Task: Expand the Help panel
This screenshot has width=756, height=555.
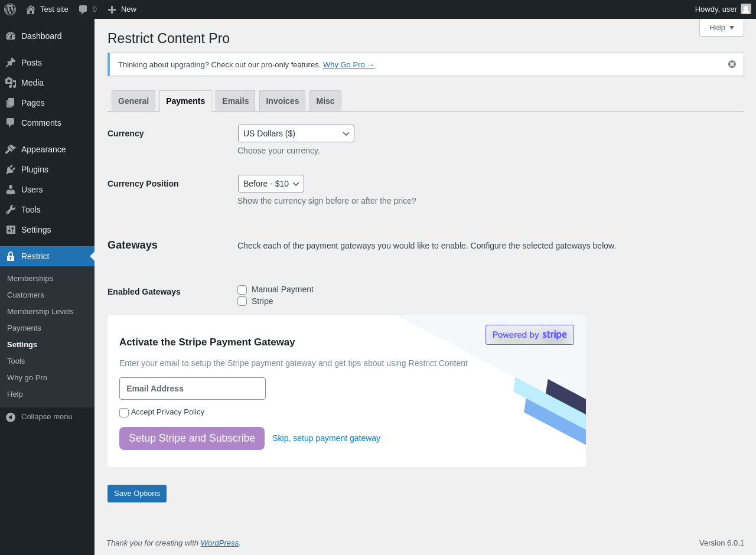Action: pyautogui.click(x=721, y=27)
